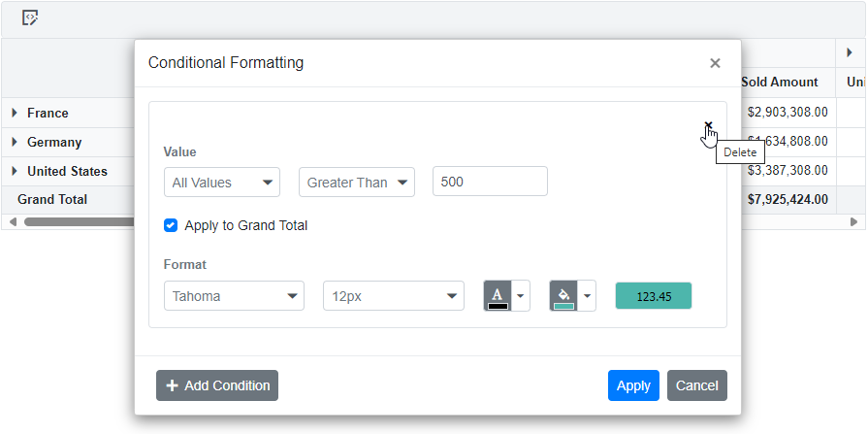Expand the France row
This screenshot has width=868, height=434.
15,113
